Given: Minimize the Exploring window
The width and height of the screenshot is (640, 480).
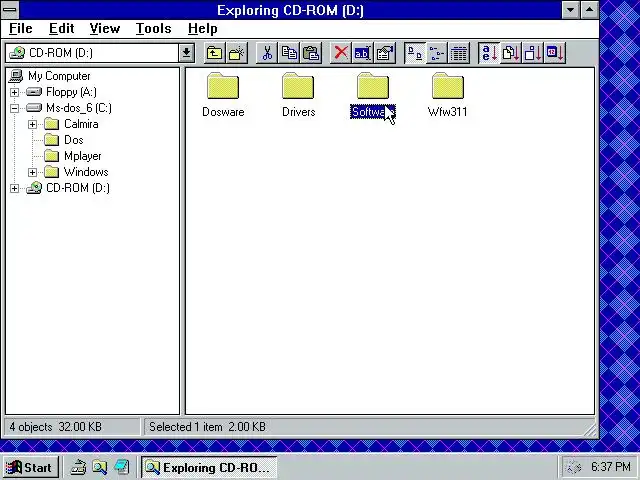Looking at the screenshot, I should coord(571,10).
